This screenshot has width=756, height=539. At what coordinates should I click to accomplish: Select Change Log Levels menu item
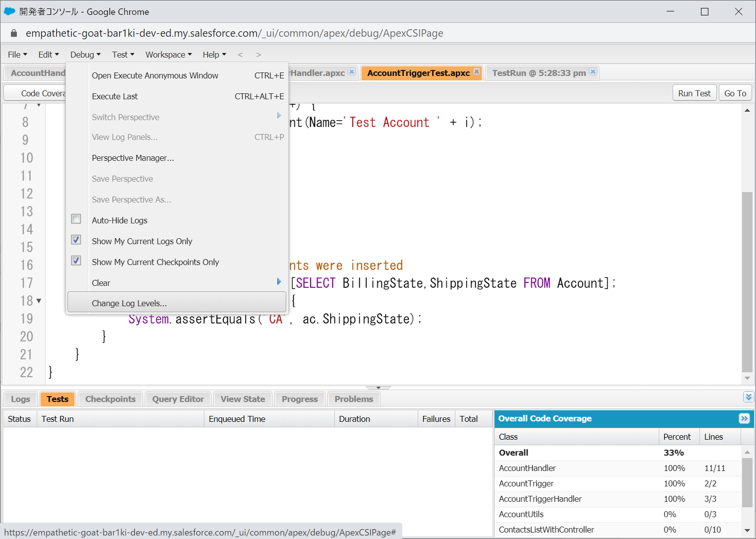177,302
